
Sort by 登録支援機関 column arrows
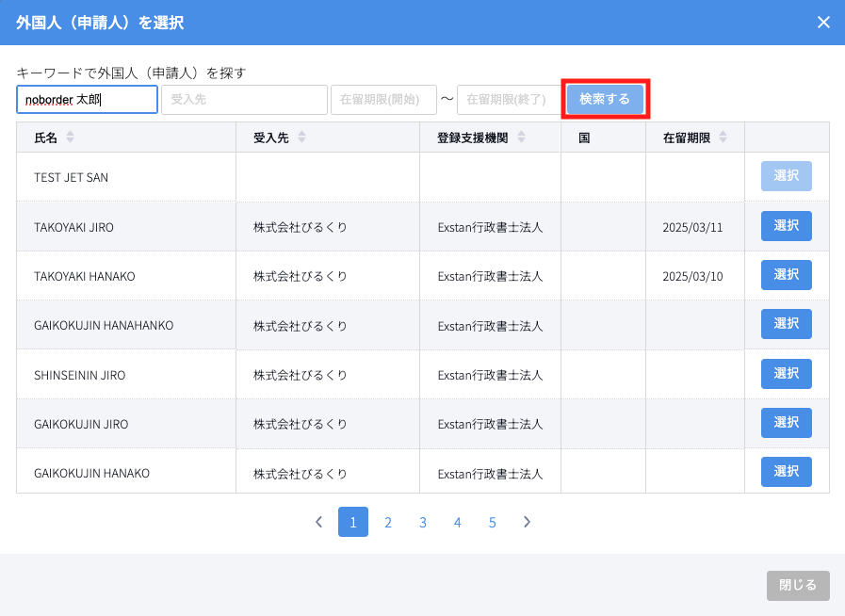point(521,138)
